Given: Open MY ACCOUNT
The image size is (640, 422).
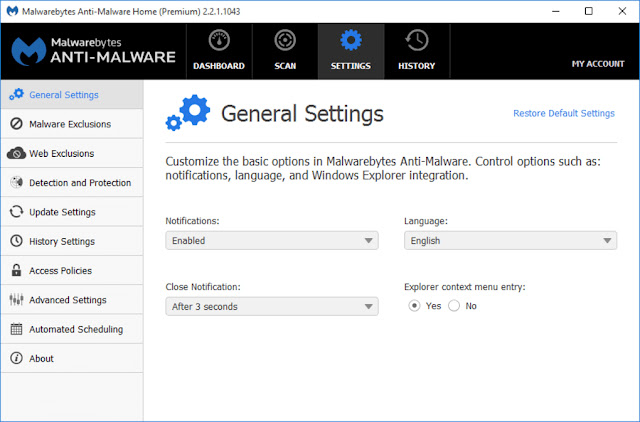Looking at the screenshot, I should [598, 64].
